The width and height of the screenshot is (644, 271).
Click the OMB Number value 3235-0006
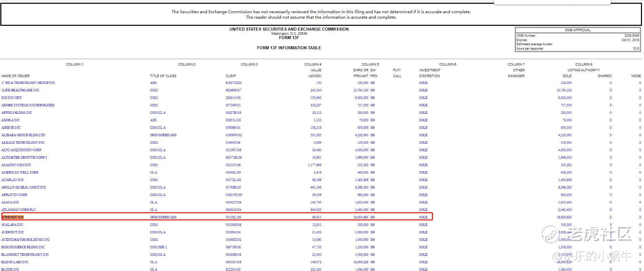[631, 36]
